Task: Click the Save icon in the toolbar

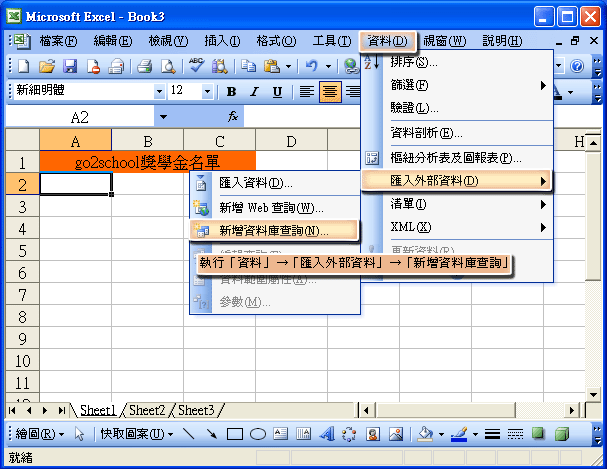Action: [70, 66]
